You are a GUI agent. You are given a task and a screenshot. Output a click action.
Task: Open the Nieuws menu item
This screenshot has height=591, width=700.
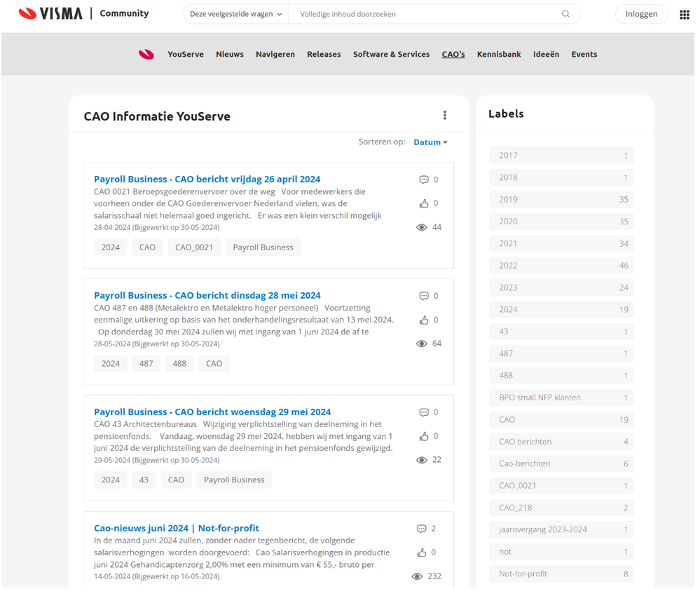coord(230,54)
